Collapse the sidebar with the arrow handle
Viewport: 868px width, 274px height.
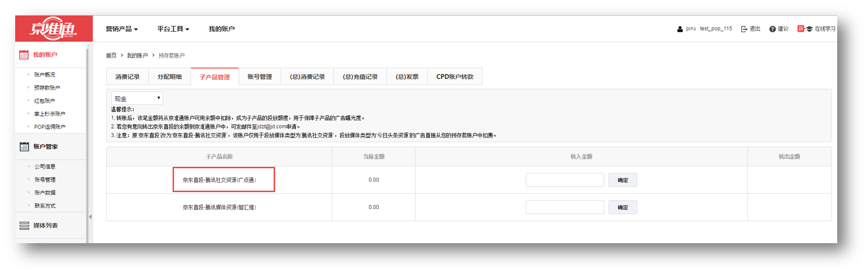pos(90,217)
